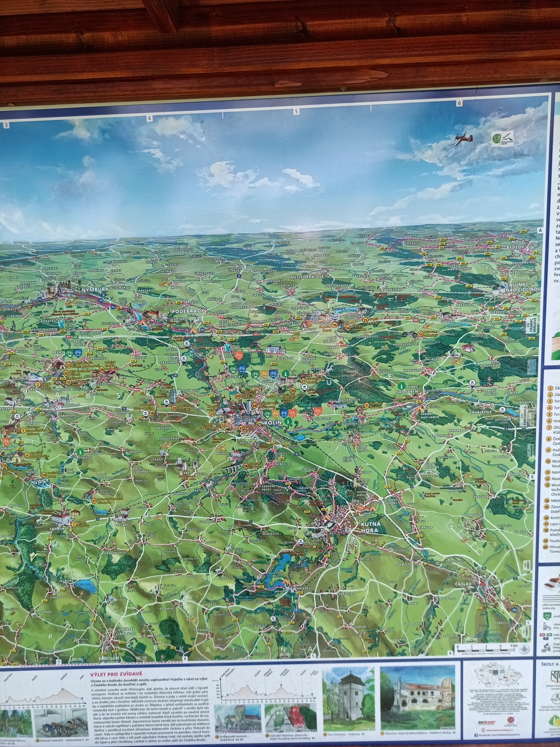The width and height of the screenshot is (560, 747).
Task: Select numbered marker 38 near the viaduct
Action: tap(246, 465)
